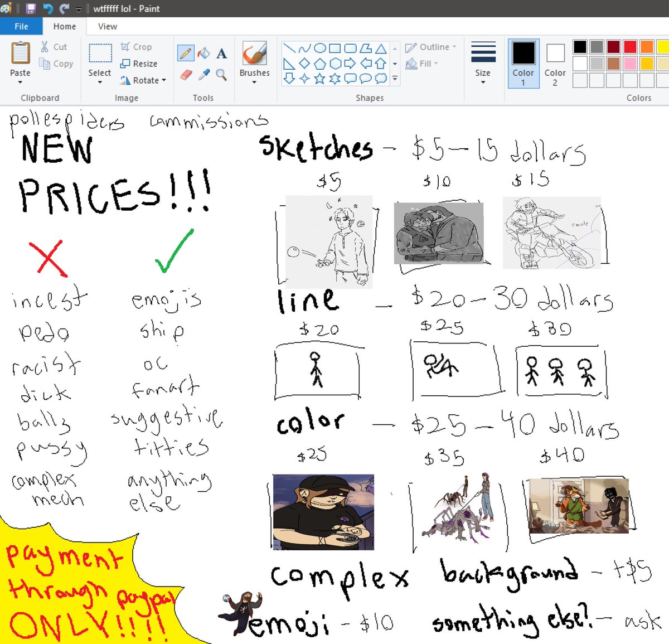
Task: Switch to the Home tab
Action: click(x=65, y=26)
